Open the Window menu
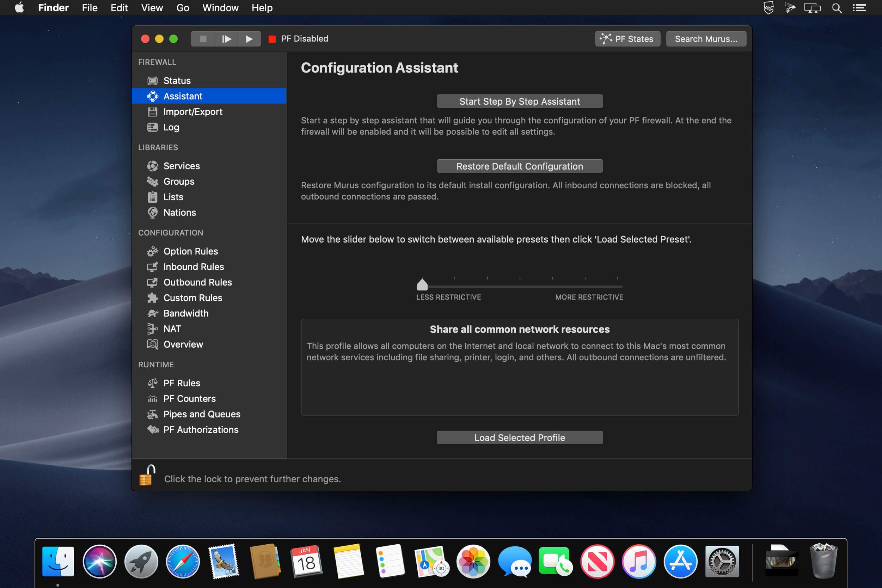 coord(220,8)
